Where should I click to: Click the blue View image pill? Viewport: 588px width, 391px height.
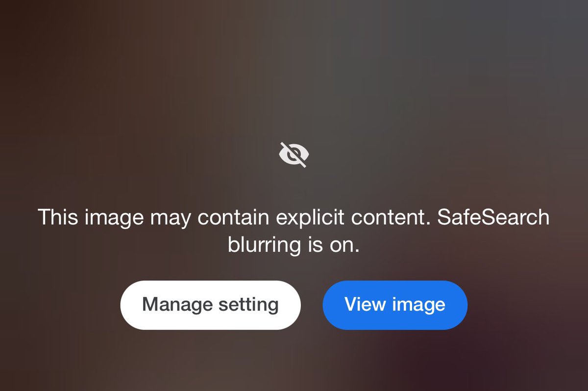tap(395, 305)
